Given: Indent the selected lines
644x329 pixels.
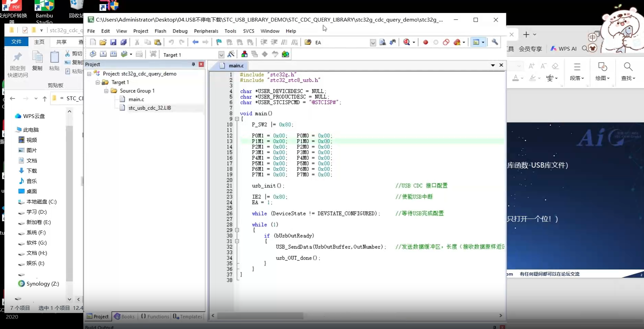Looking at the screenshot, I should (x=264, y=42).
